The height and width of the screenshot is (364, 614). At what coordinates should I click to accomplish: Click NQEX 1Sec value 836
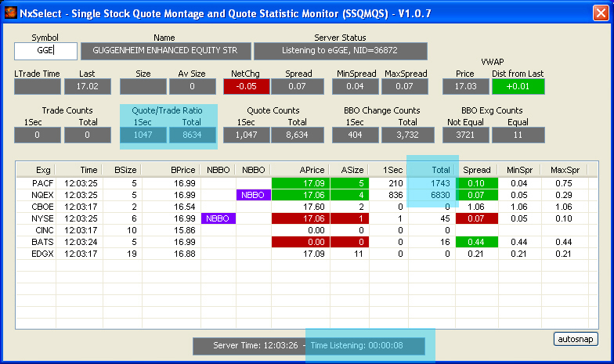click(x=395, y=195)
